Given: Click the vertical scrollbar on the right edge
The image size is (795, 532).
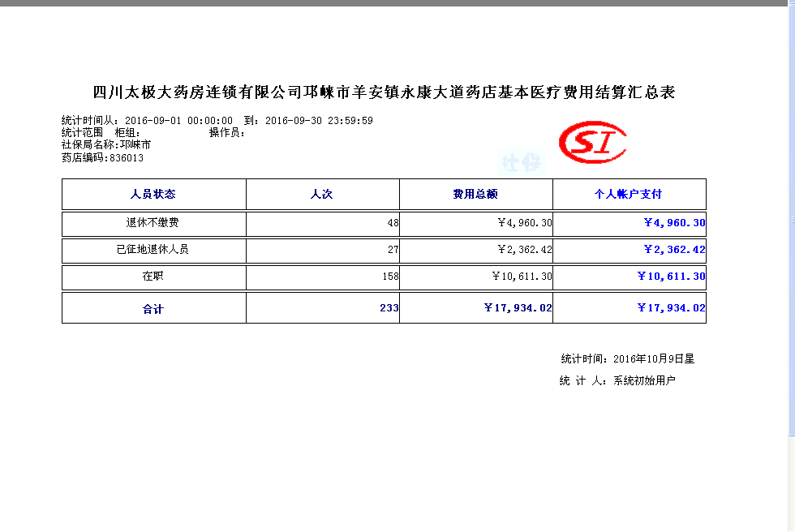Looking at the screenshot, I should [x=792, y=221].
